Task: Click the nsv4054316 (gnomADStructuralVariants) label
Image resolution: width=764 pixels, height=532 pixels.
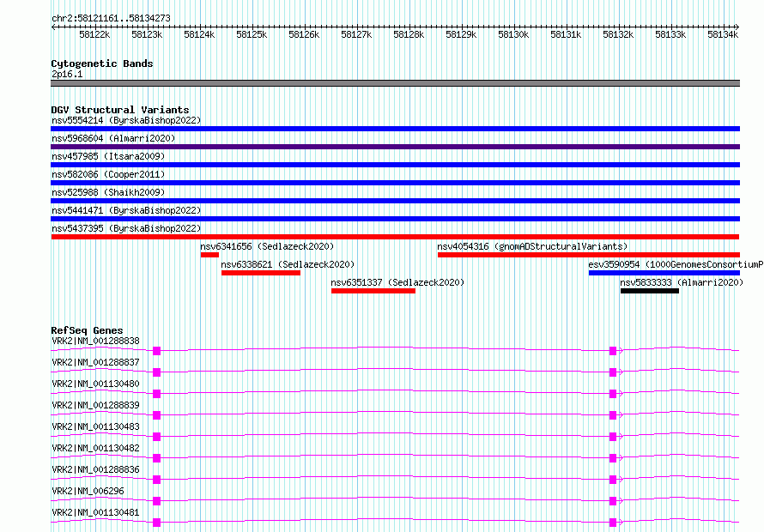Action: 532,246
